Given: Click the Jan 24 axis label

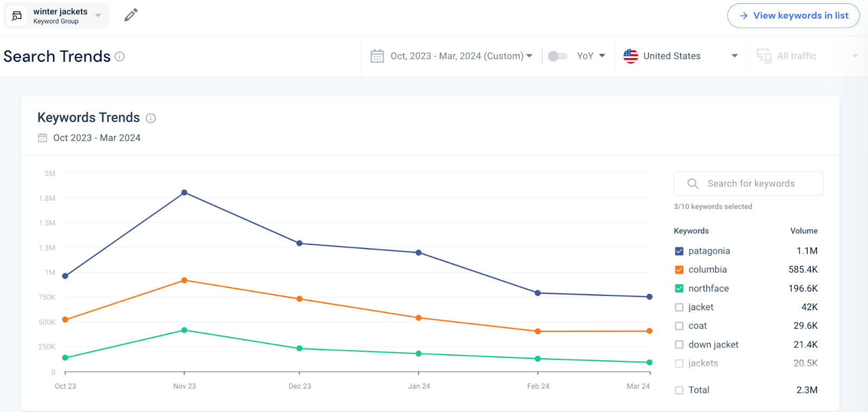Looking at the screenshot, I should click(419, 386).
